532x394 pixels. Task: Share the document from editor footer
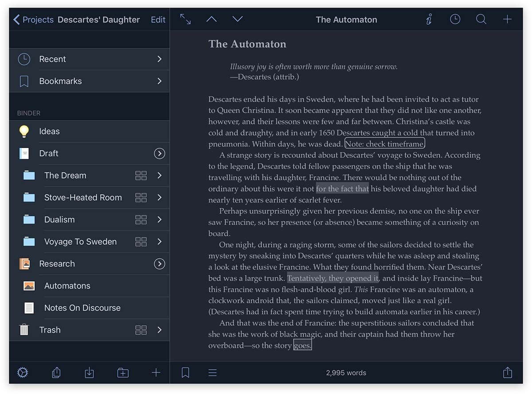tap(507, 373)
